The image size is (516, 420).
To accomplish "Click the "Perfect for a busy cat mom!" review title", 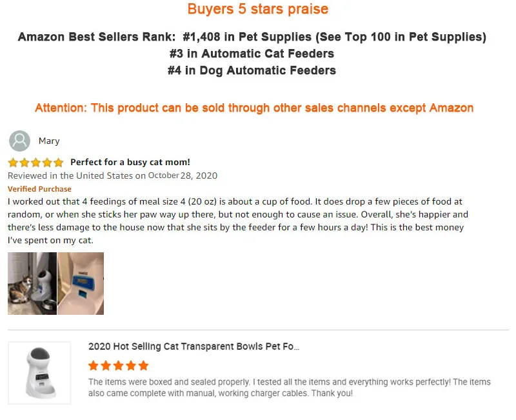I will 130,162.
